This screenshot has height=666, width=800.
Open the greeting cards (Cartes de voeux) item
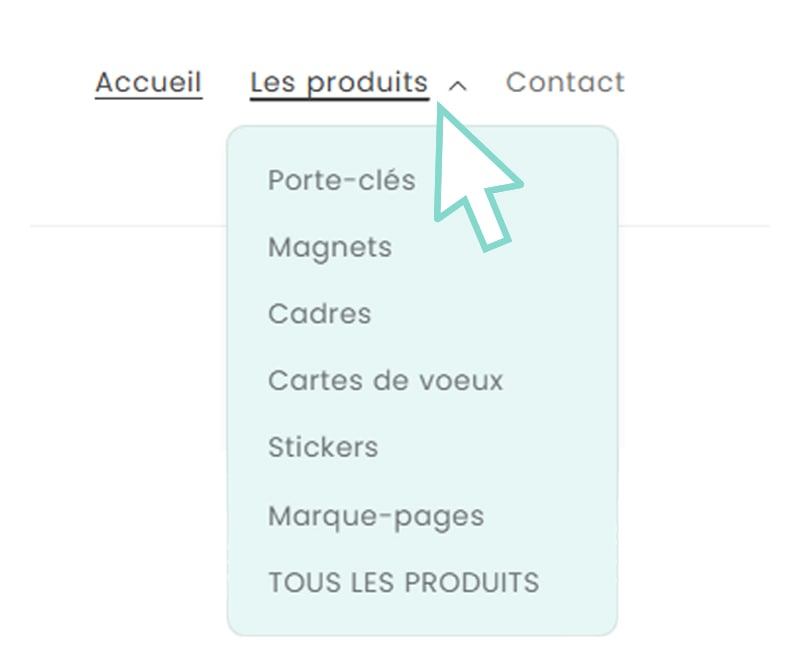pos(385,381)
